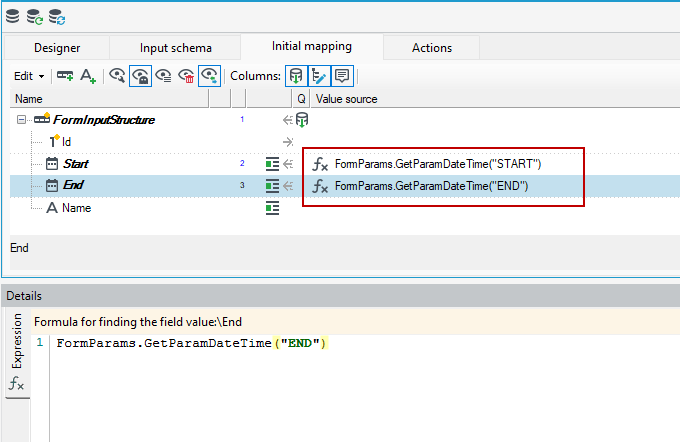This screenshot has height=442, width=680.
Task: Click the calendar icon of End field
Action: [52, 185]
